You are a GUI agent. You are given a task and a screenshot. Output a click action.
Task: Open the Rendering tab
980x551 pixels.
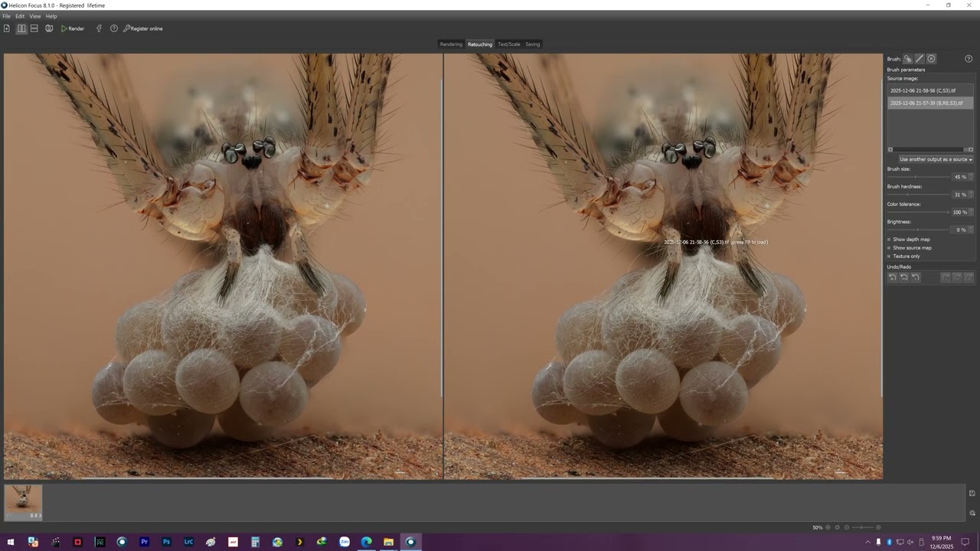point(451,44)
